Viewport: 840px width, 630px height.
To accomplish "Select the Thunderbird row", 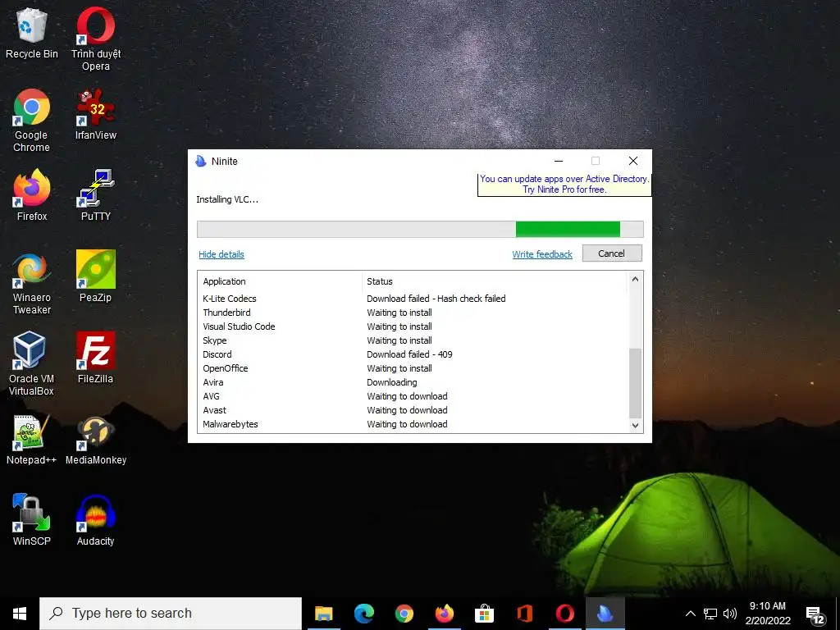I will click(x=413, y=313).
